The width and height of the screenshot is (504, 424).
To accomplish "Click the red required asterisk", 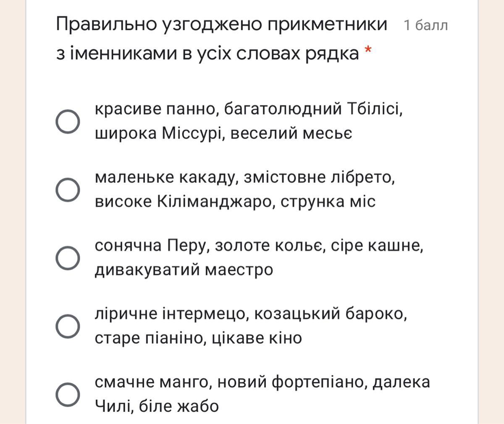I will pyautogui.click(x=368, y=51).
